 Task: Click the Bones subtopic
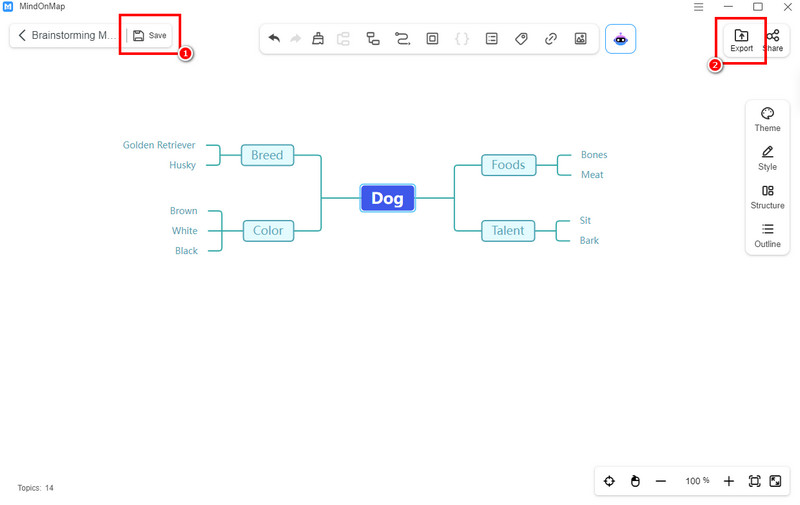(x=594, y=155)
